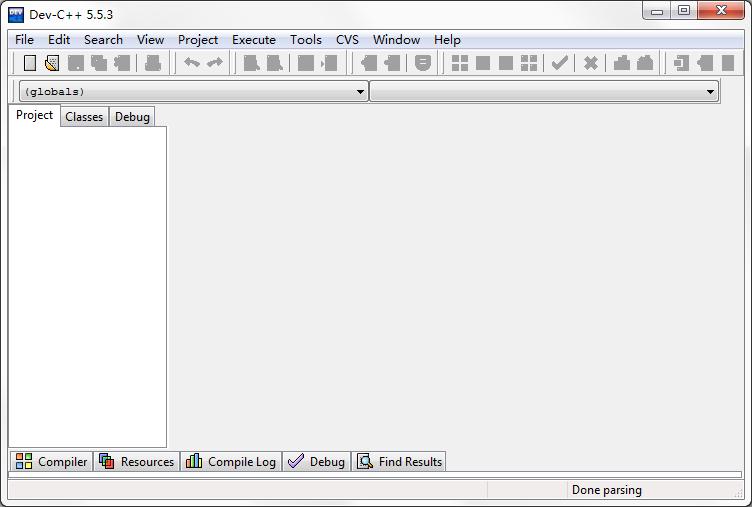Click the Open file icon
This screenshot has width=752, height=507.
pyautogui.click(x=52, y=63)
